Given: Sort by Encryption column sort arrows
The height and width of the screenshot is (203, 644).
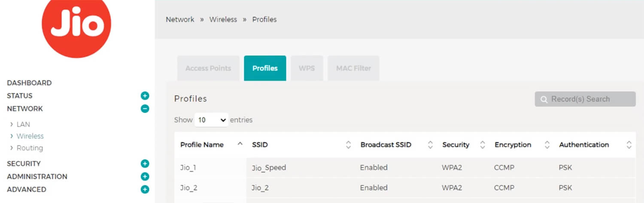Looking at the screenshot, I should tap(547, 145).
